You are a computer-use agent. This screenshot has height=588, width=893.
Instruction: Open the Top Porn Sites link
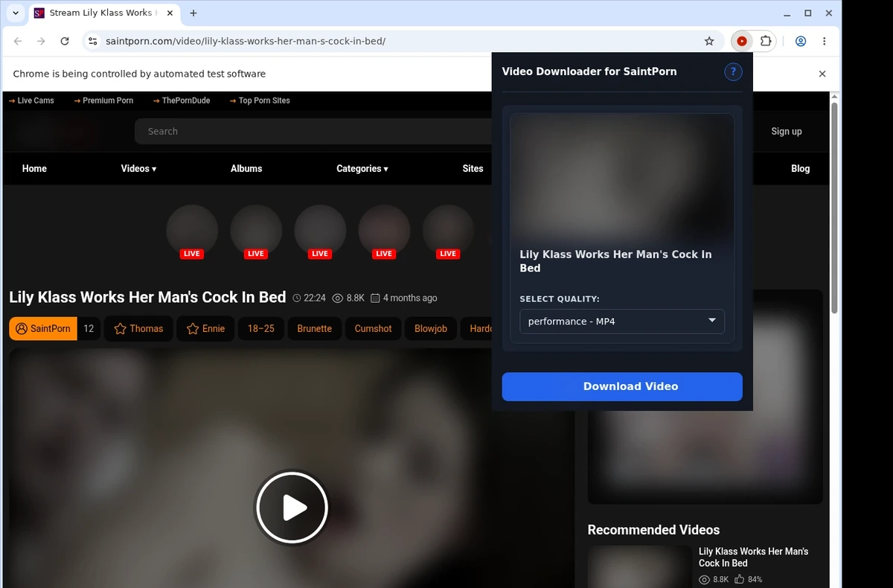point(260,100)
